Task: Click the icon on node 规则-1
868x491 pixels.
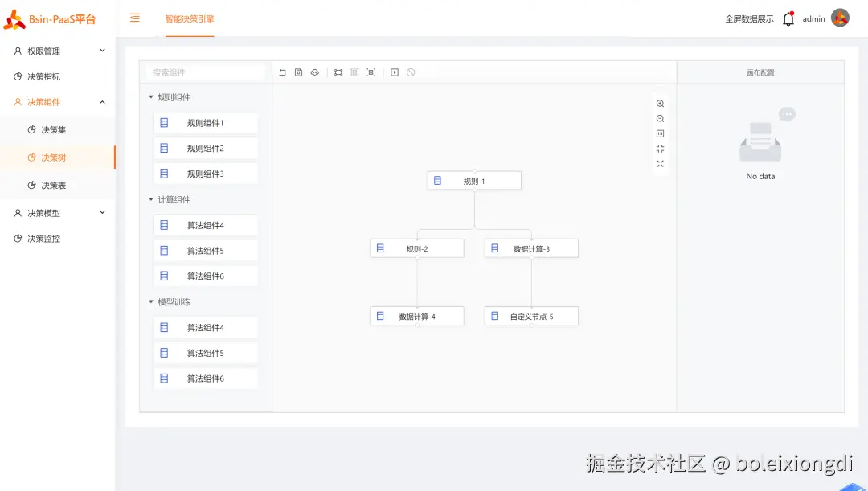Action: point(437,181)
